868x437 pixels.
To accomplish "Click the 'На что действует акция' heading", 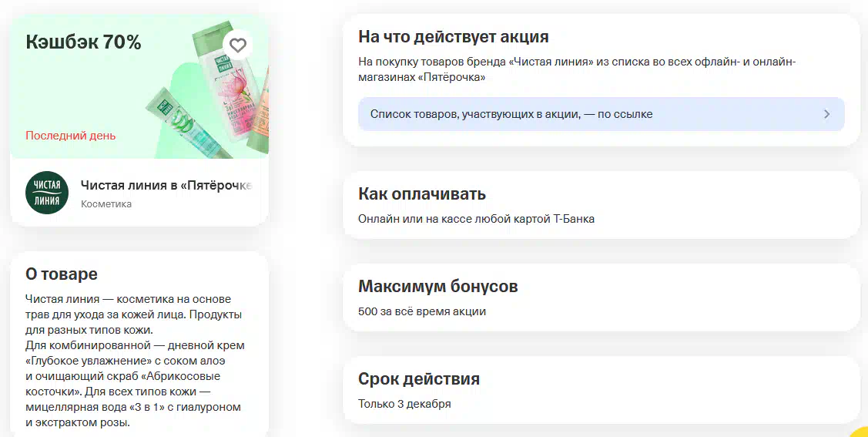I will 454,36.
